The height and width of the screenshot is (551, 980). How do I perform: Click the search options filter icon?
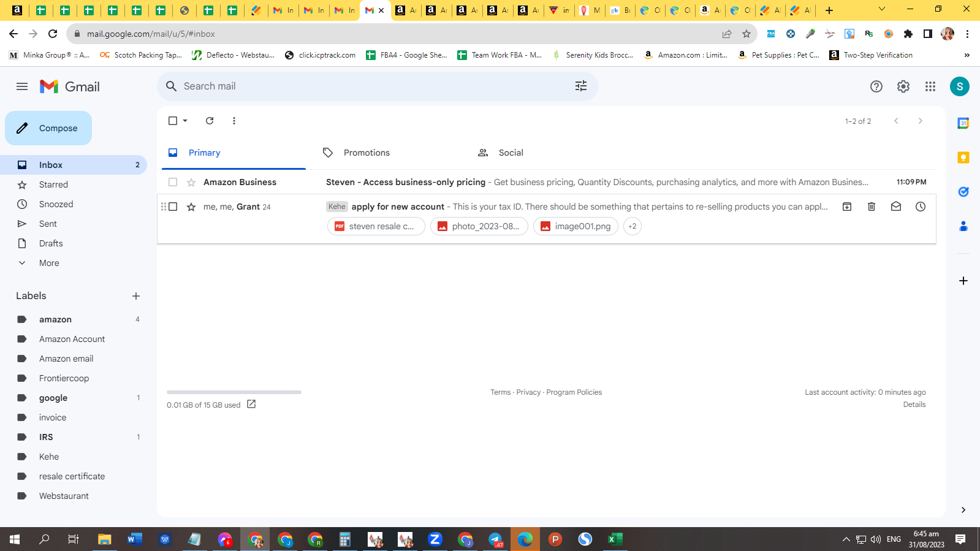click(x=581, y=86)
